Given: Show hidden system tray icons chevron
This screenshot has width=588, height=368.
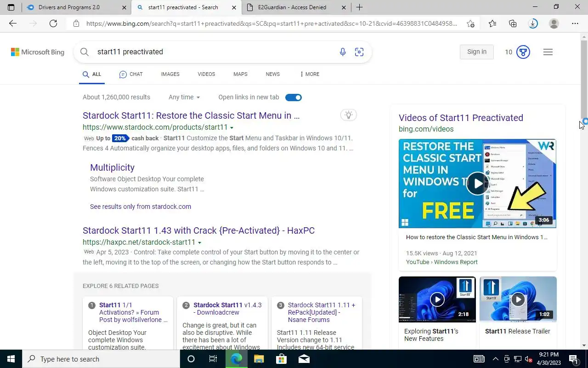Looking at the screenshot, I should (x=495, y=359).
